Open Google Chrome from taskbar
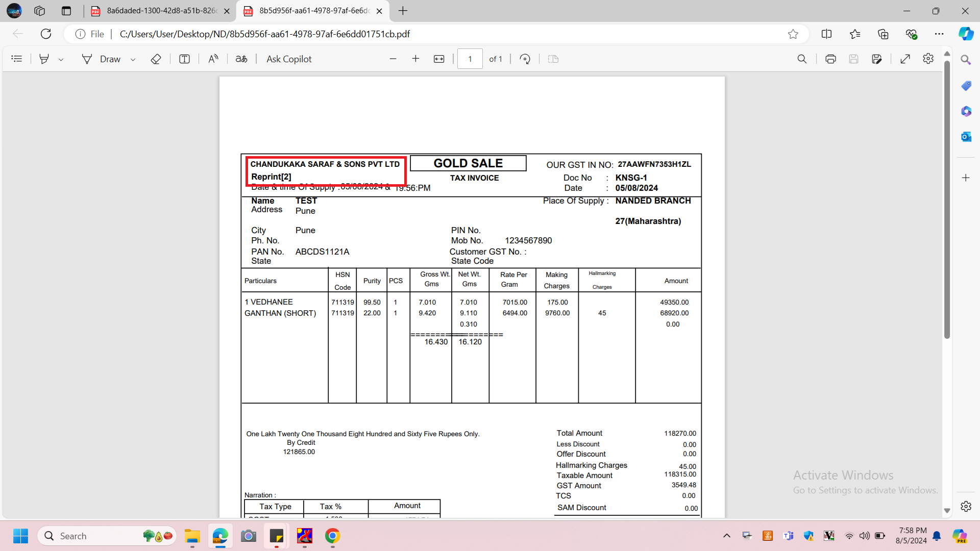Image resolution: width=980 pixels, height=551 pixels. pyautogui.click(x=332, y=536)
